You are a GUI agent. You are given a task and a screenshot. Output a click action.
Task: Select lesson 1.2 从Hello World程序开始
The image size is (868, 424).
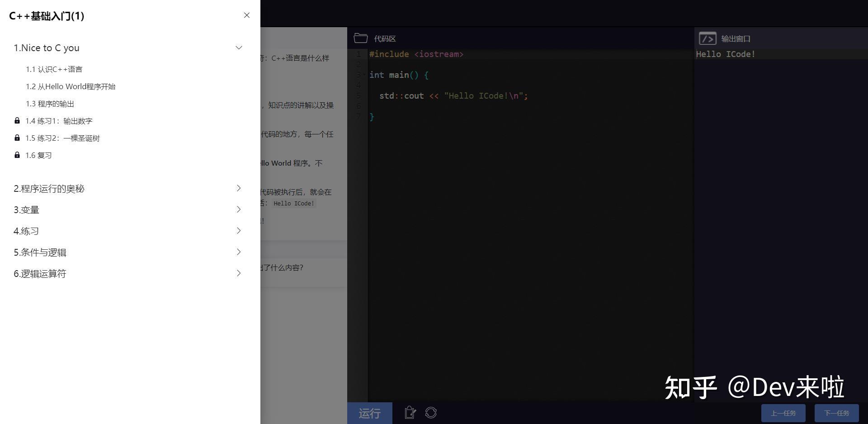71,86
